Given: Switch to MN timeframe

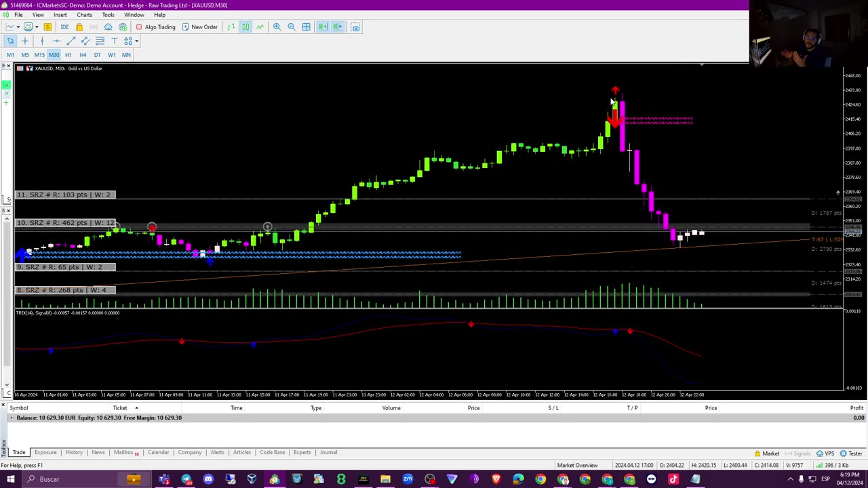Looking at the screenshot, I should pos(126,55).
